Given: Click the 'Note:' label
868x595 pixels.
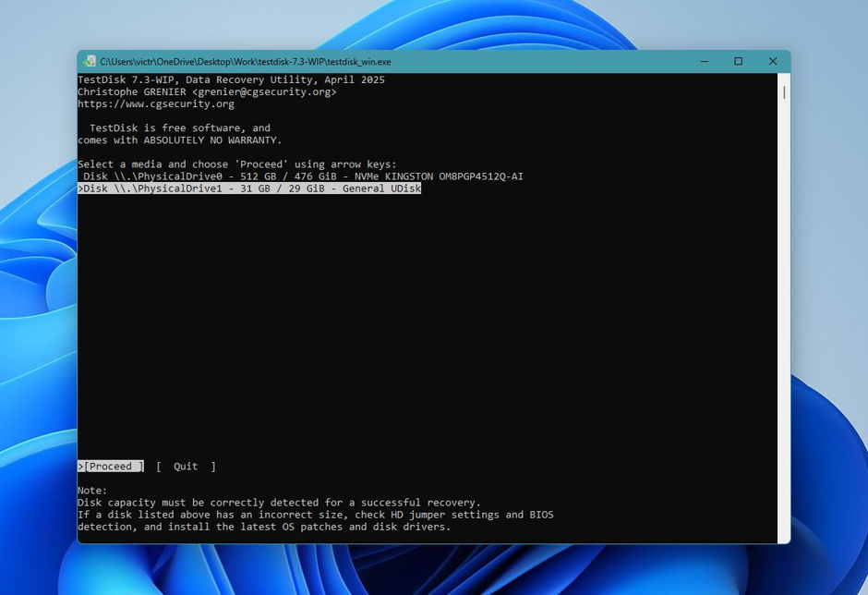Looking at the screenshot, I should coord(92,491).
